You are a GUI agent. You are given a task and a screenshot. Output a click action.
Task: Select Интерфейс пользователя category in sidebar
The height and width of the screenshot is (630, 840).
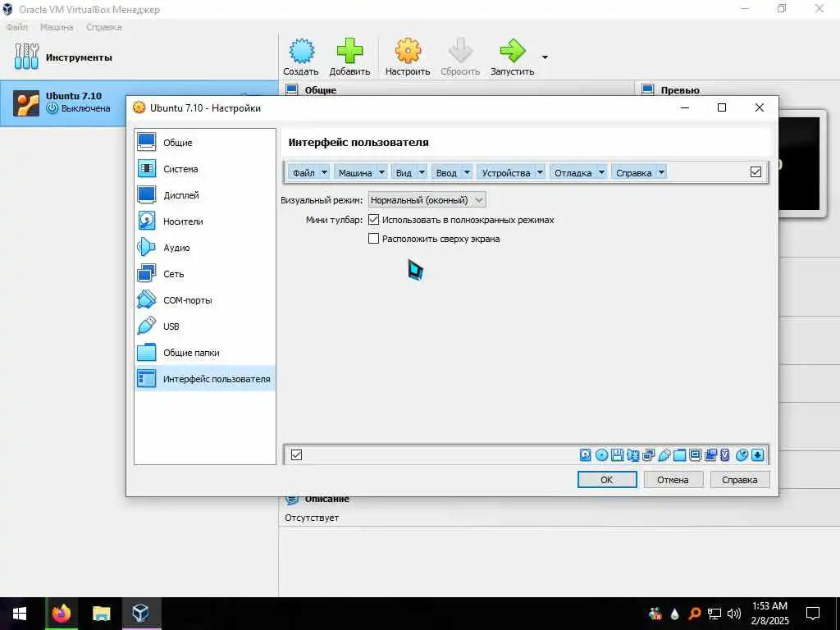205,379
